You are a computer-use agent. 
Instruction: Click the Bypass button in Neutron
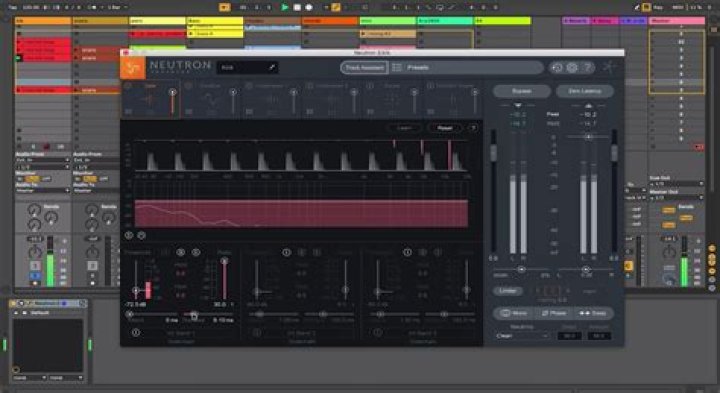coord(522,91)
